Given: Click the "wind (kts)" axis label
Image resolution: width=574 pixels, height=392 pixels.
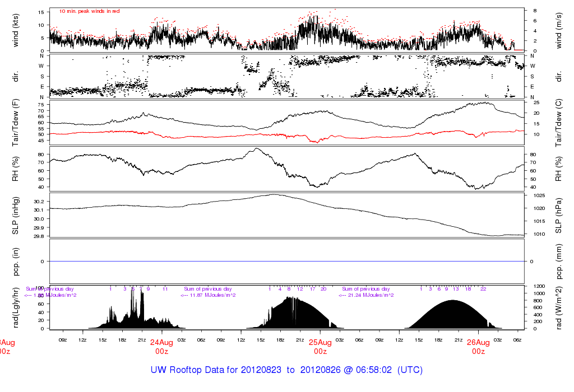Looking at the screenshot, I should pos(15,31).
